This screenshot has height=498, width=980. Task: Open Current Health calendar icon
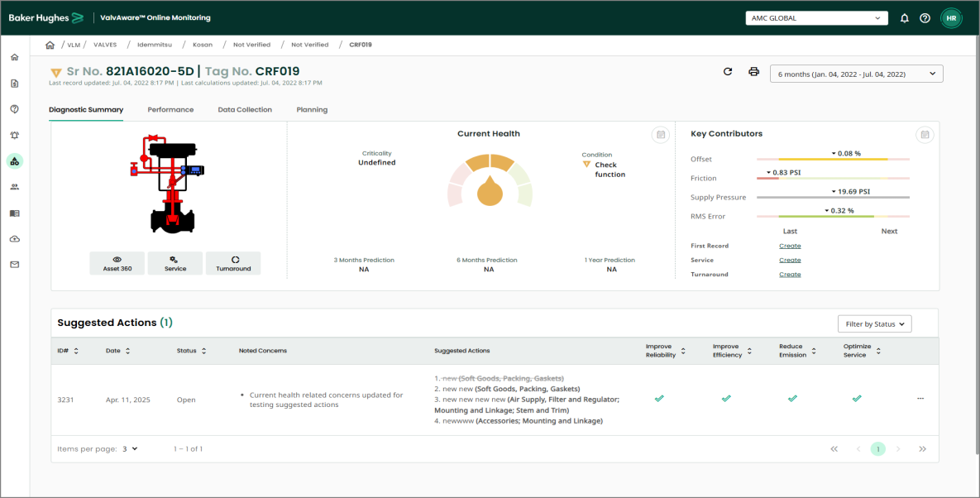coord(659,135)
